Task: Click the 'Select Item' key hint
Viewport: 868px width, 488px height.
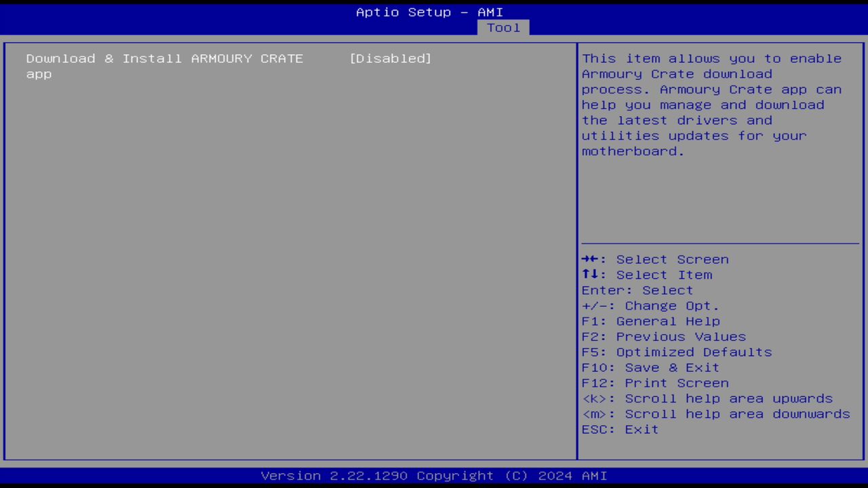Action: 647,275
